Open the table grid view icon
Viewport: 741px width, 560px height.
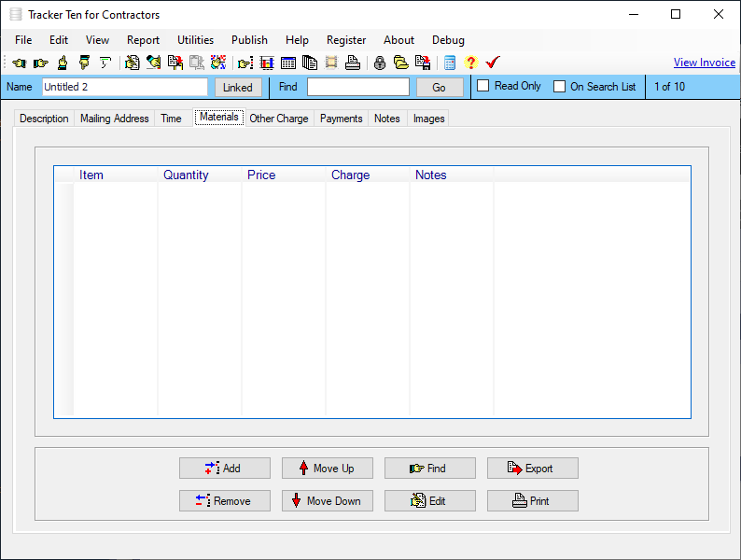point(288,63)
